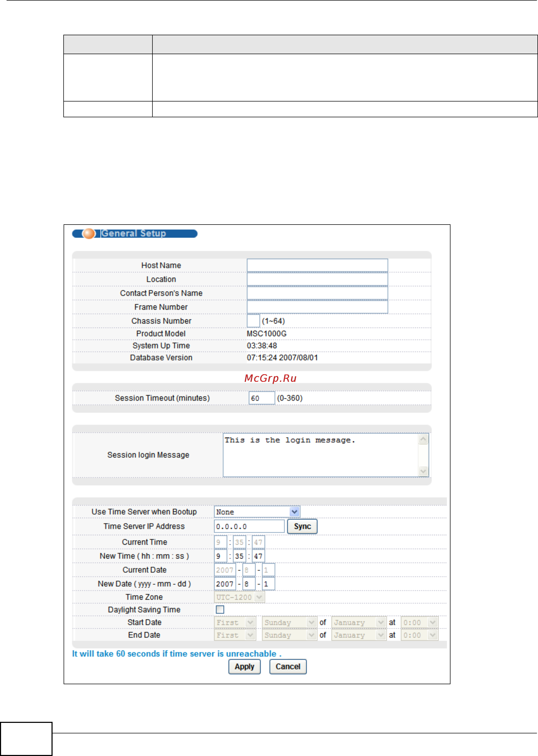This screenshot has height=756, width=538.
Task: Select the Frame Number input box
Action: 317,307
